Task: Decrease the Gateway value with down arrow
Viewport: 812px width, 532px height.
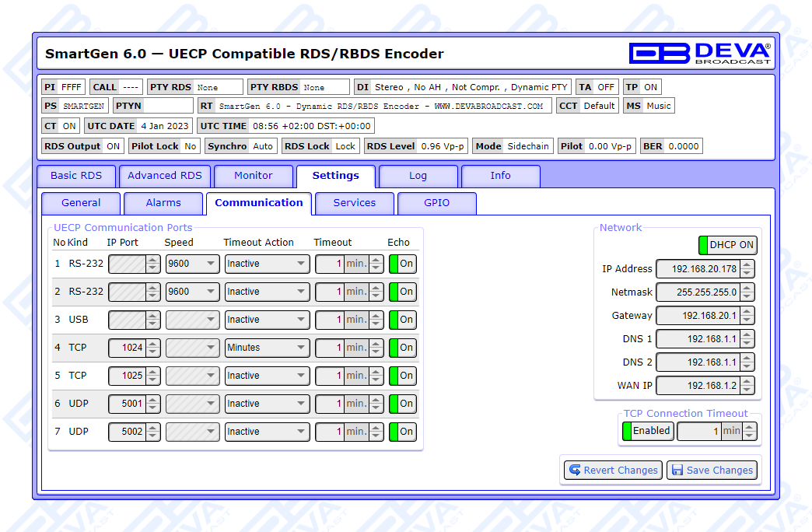Action: [747, 320]
